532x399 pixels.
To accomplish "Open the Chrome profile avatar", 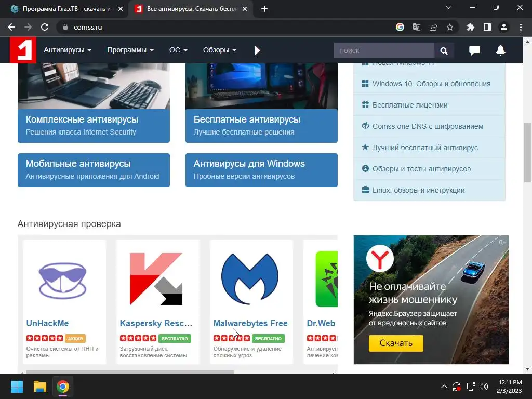I will 504,27.
